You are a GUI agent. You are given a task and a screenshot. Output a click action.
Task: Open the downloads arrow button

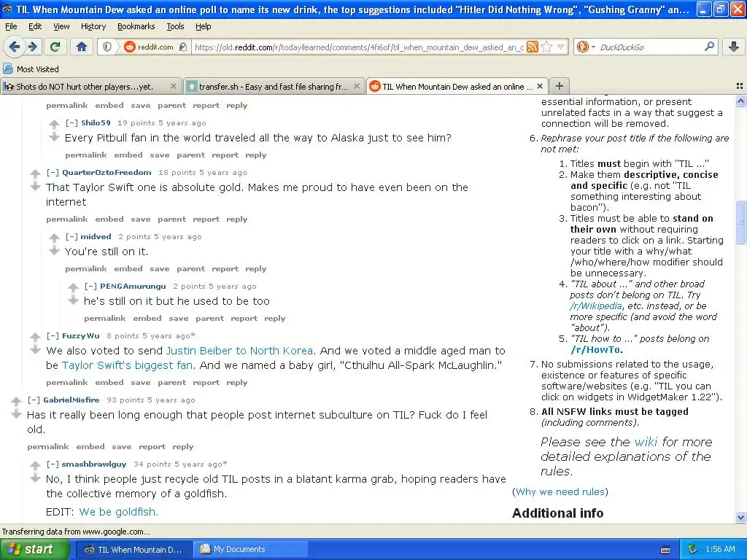734,47
